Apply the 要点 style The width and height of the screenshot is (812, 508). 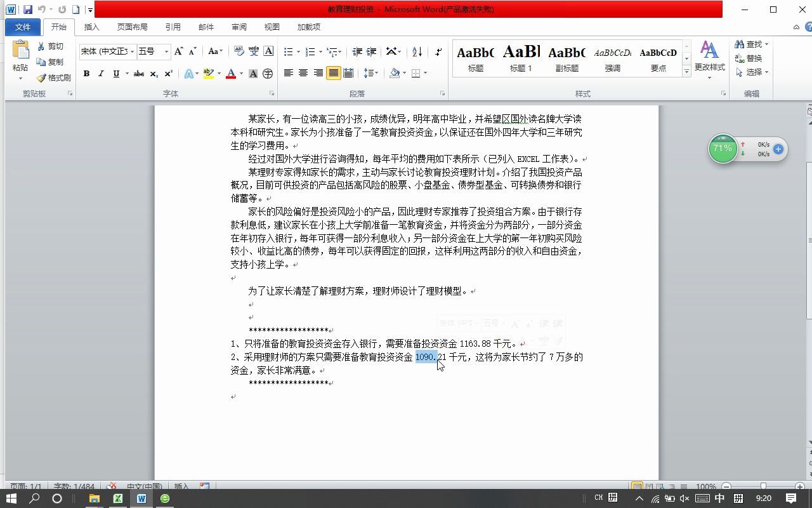[x=658, y=58]
